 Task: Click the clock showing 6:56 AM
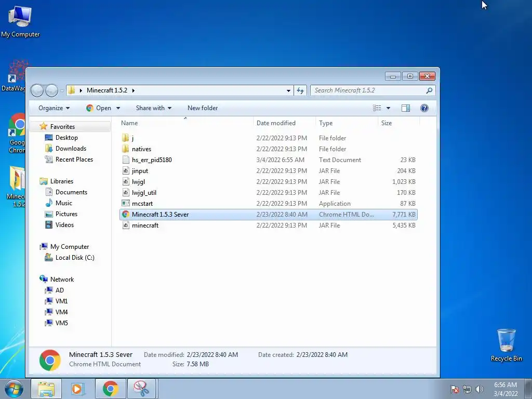(505, 385)
